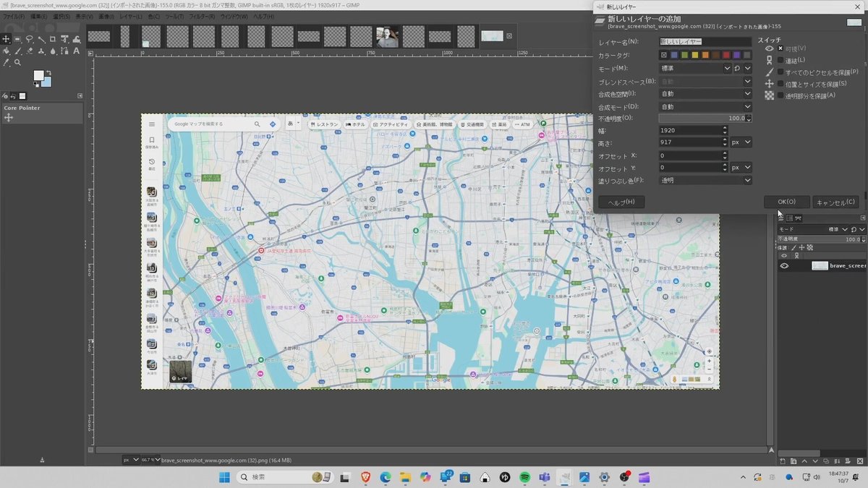
Task: Open 塗りつぶし色(F) 透明 dropdown
Action: (x=705, y=180)
